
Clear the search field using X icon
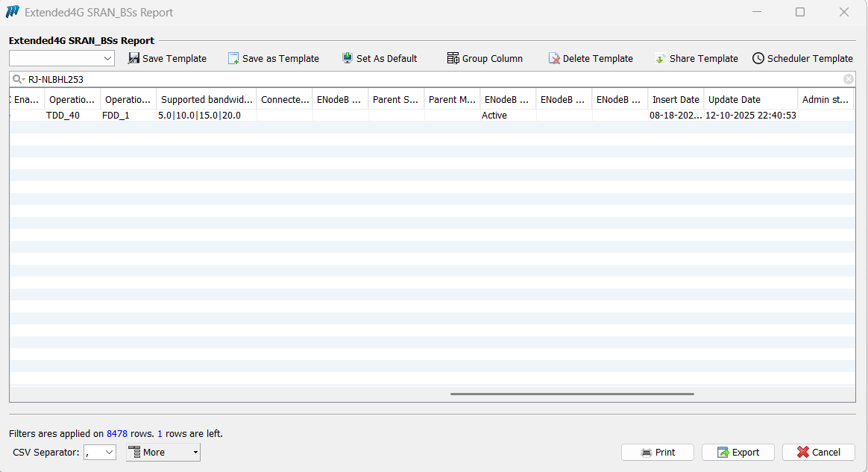849,79
